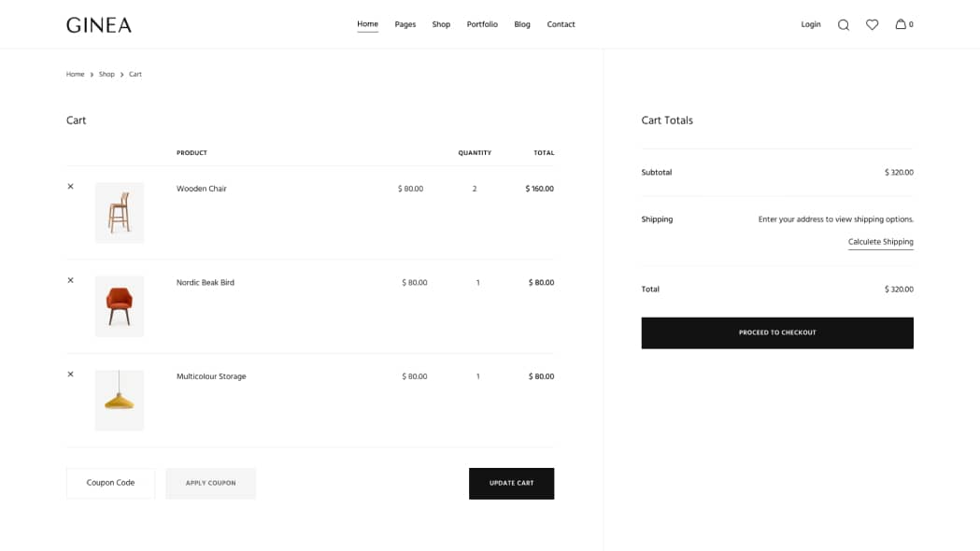Expand the Calculate Shipping link
The height and width of the screenshot is (551, 980).
coord(880,242)
